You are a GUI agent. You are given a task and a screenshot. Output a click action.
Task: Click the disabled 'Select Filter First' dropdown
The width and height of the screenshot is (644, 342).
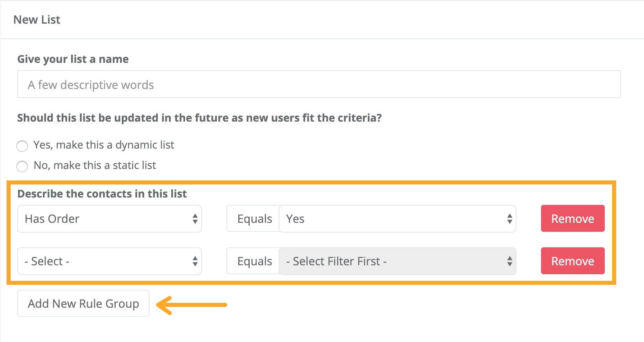(388, 261)
